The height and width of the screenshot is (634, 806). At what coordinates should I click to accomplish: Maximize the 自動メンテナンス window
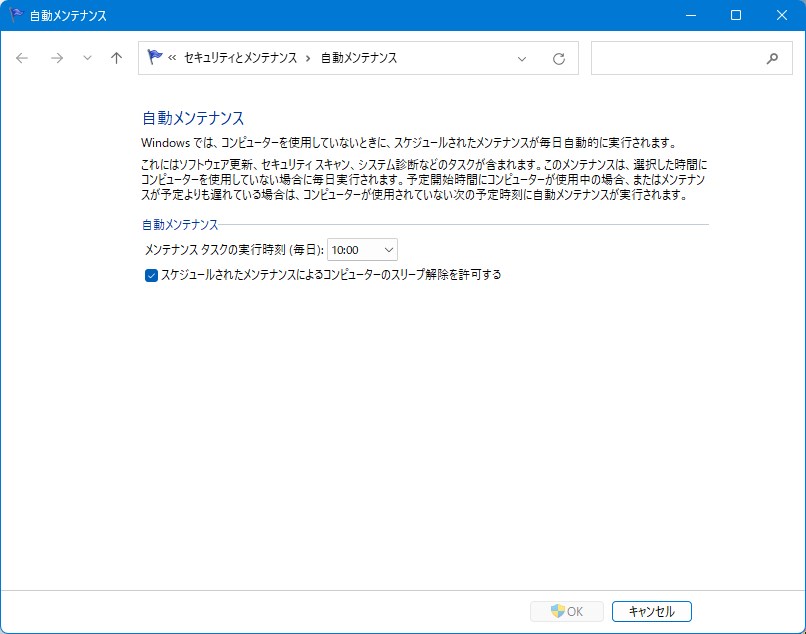coord(736,16)
